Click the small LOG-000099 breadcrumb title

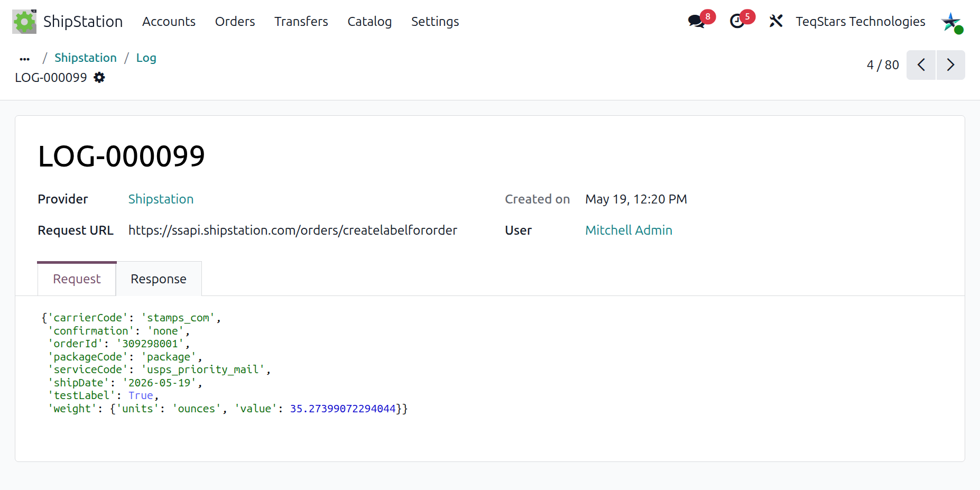point(51,78)
